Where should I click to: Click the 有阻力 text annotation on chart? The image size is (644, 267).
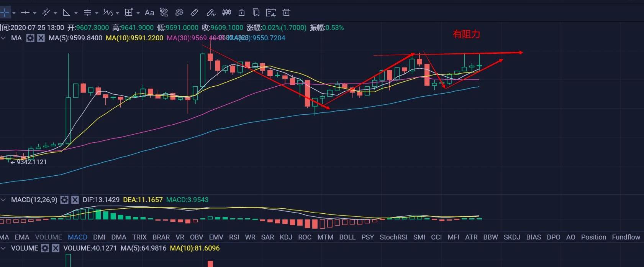tap(466, 35)
